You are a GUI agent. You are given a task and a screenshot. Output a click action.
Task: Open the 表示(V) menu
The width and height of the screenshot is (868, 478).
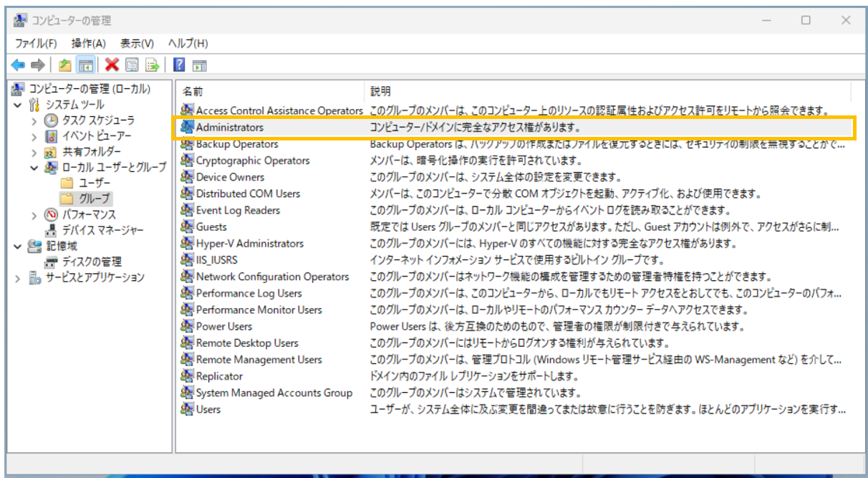point(137,44)
